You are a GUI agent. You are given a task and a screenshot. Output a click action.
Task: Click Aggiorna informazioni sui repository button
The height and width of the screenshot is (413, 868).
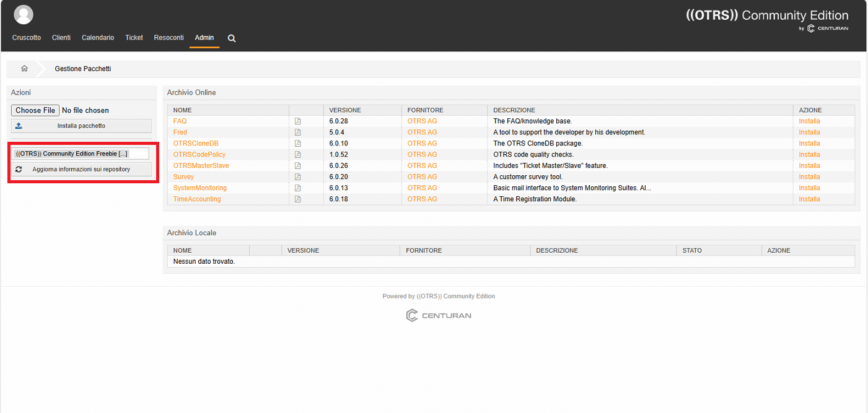tap(81, 169)
